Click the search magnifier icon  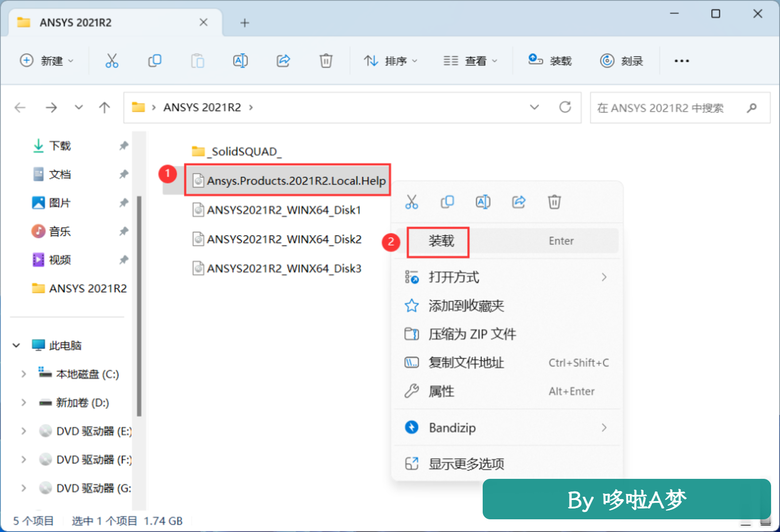752,108
